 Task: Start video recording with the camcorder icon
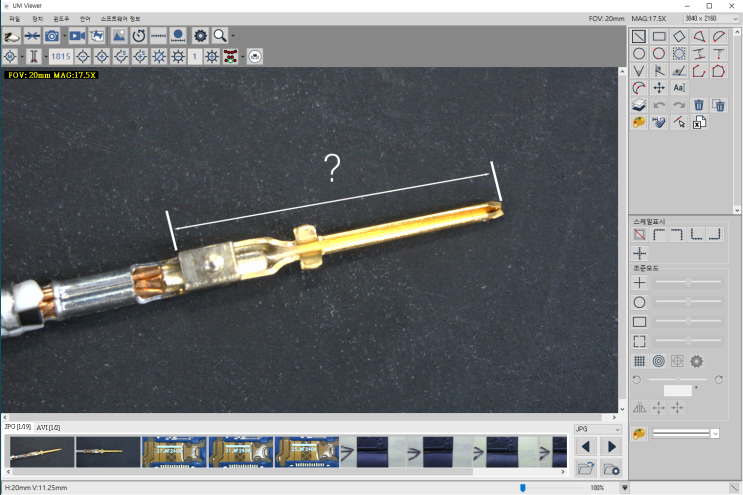click(x=77, y=36)
